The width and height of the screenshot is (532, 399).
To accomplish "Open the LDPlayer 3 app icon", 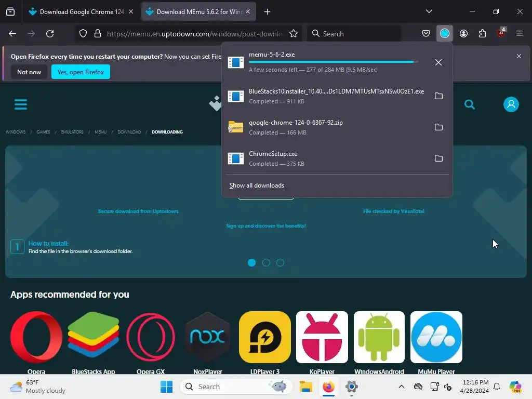I will point(265,337).
